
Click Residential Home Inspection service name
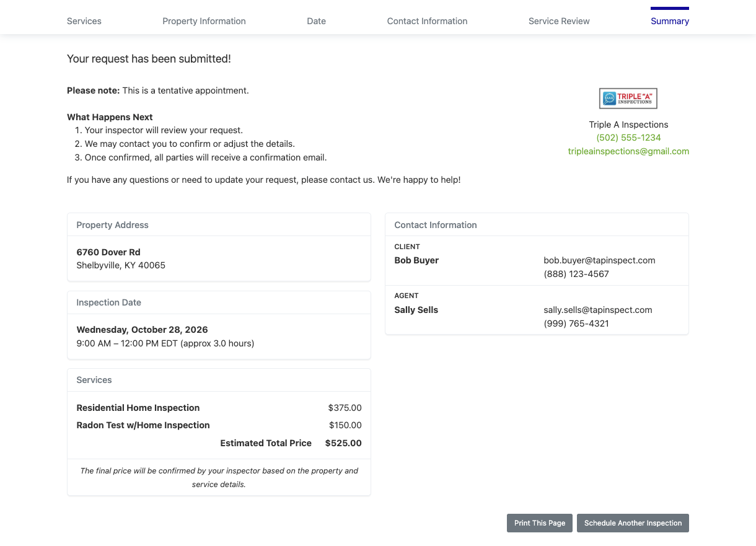(138, 408)
